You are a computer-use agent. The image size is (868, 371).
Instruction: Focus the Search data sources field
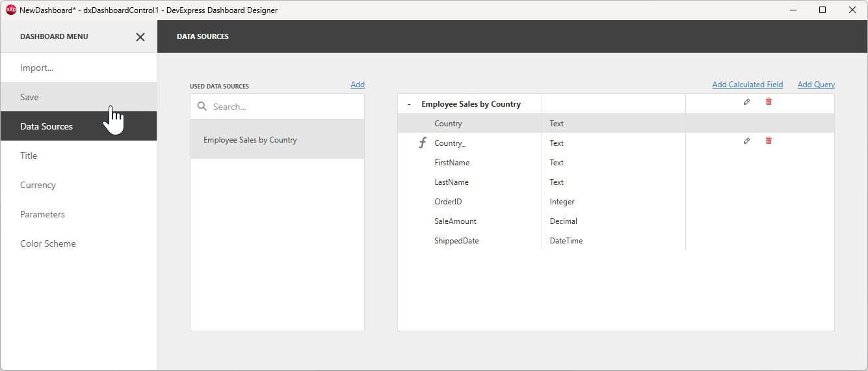277,107
